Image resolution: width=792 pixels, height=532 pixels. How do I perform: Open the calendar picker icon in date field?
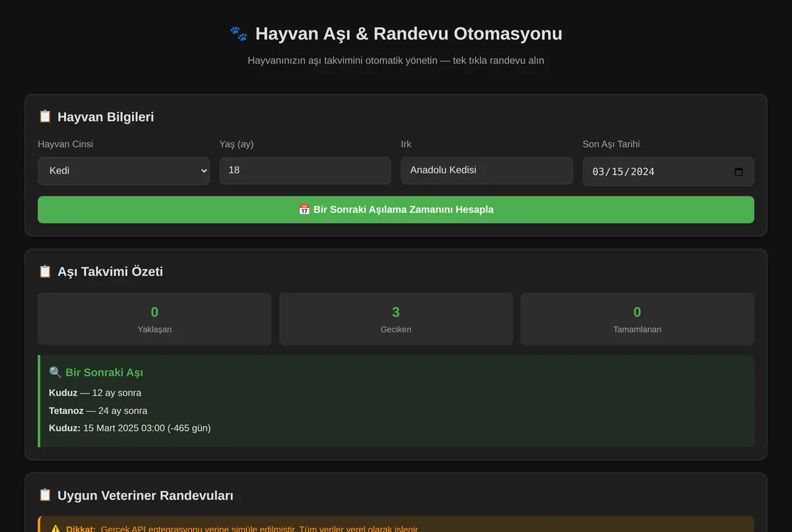tap(739, 172)
